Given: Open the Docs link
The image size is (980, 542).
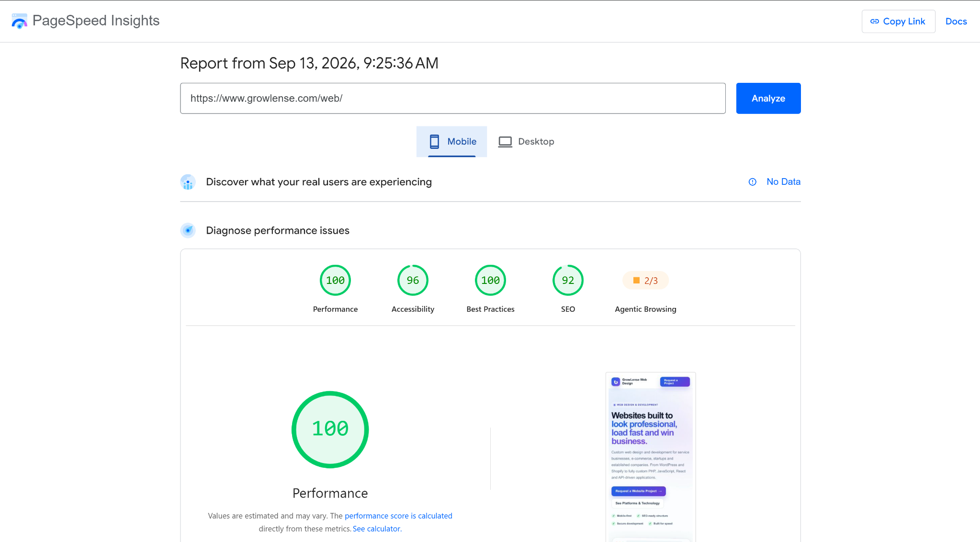Looking at the screenshot, I should point(956,22).
